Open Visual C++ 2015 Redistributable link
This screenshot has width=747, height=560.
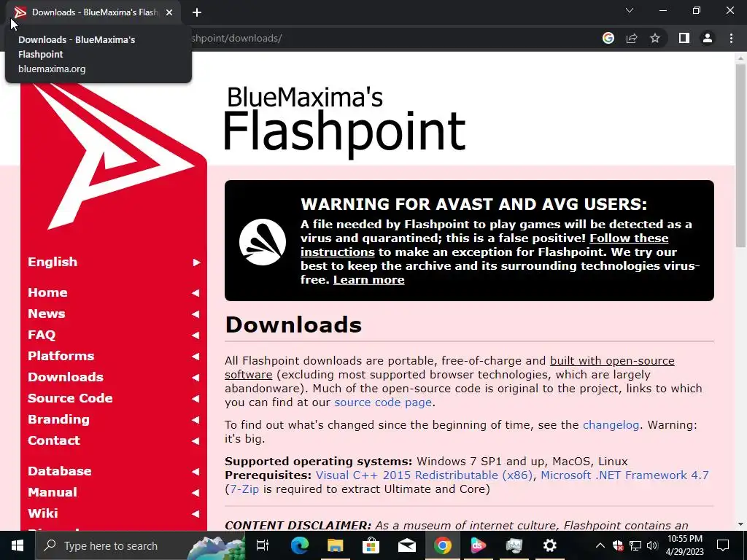pyautogui.click(x=424, y=475)
